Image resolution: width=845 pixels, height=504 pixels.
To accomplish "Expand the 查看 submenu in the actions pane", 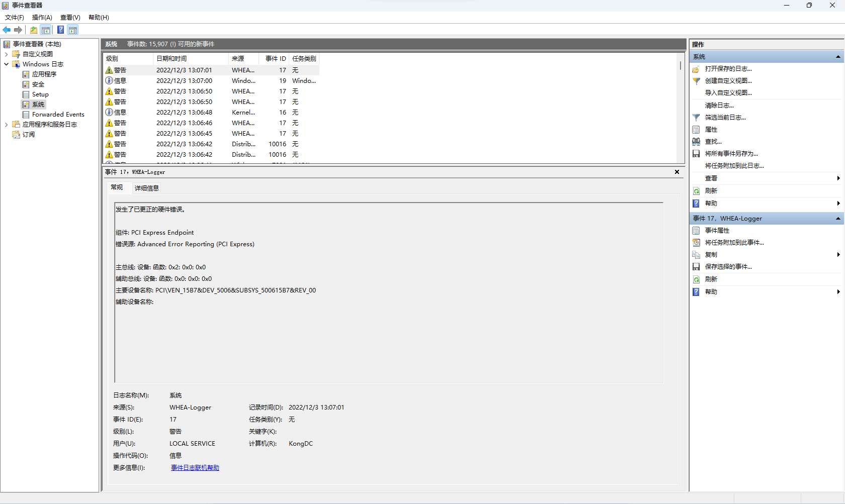I will pyautogui.click(x=838, y=178).
